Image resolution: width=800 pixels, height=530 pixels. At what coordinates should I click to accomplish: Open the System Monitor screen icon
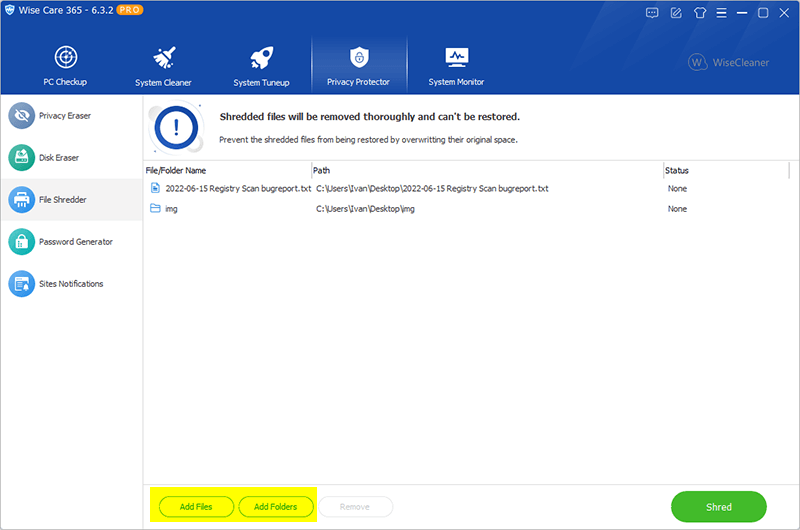pyautogui.click(x=457, y=57)
